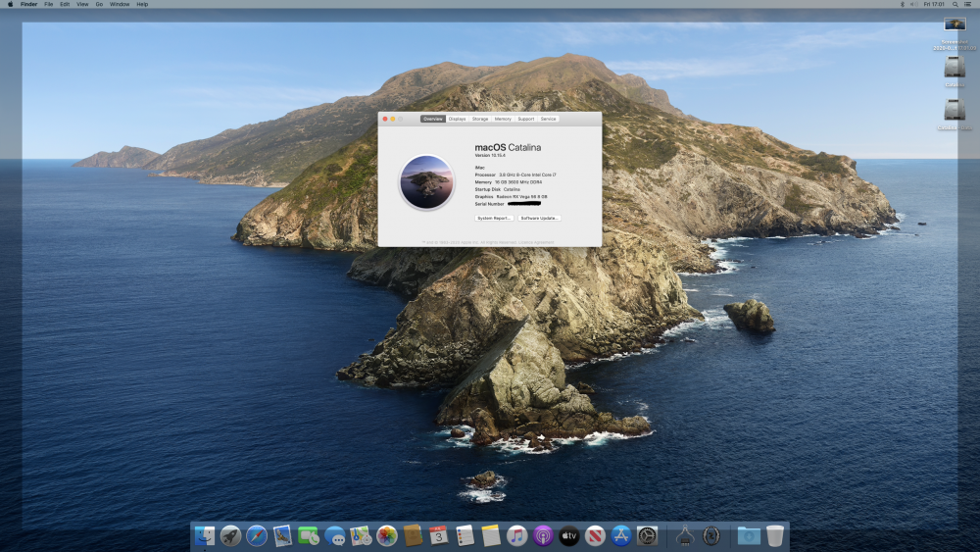Open purple Podcasts icon in Dock

pyautogui.click(x=543, y=535)
